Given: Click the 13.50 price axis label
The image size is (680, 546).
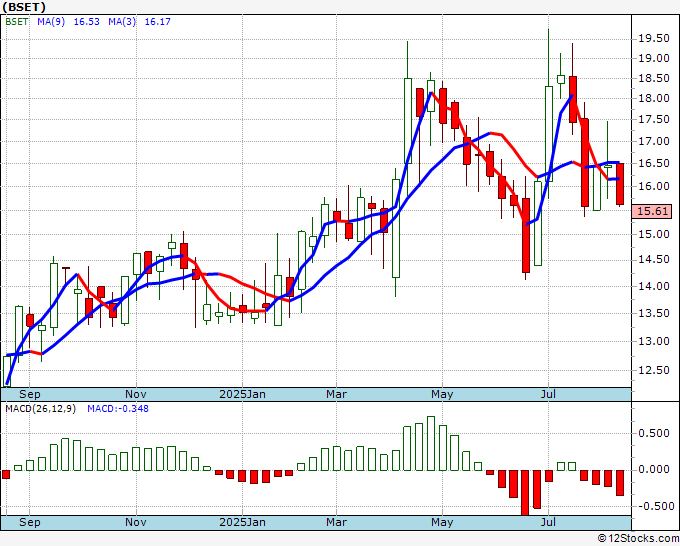Looking at the screenshot, I should pyautogui.click(x=654, y=314).
